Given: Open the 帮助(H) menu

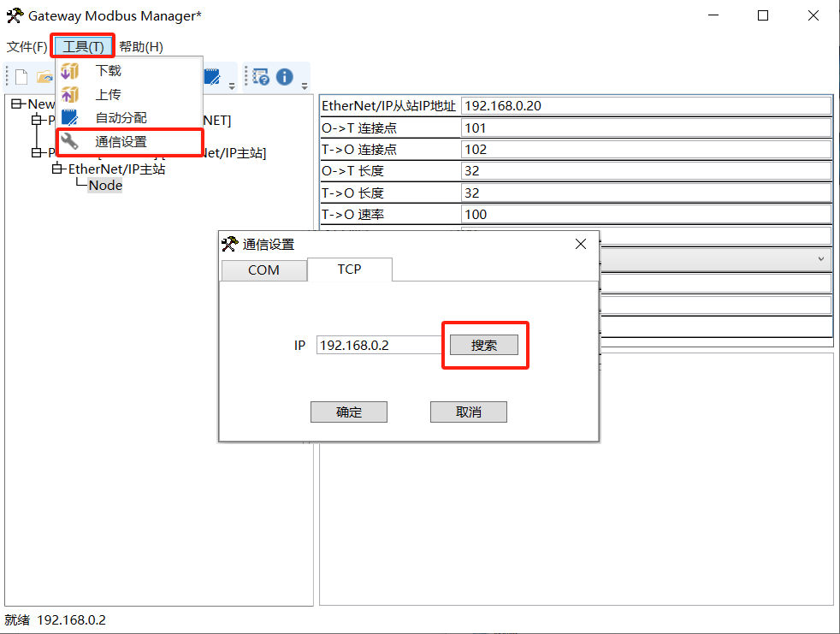Looking at the screenshot, I should 141,46.
